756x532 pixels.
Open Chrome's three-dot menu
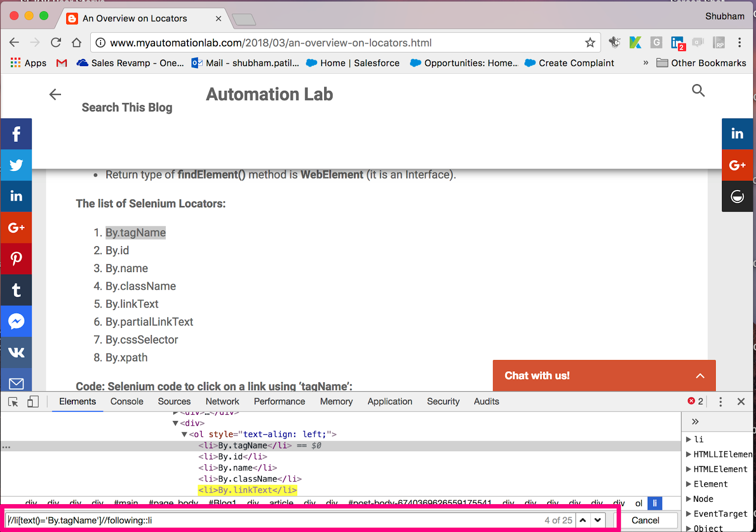click(739, 42)
